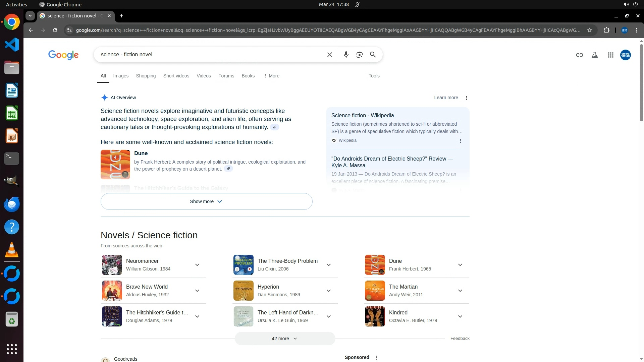
Task: Open Chrome extensions puzzle icon
Action: pos(606,30)
